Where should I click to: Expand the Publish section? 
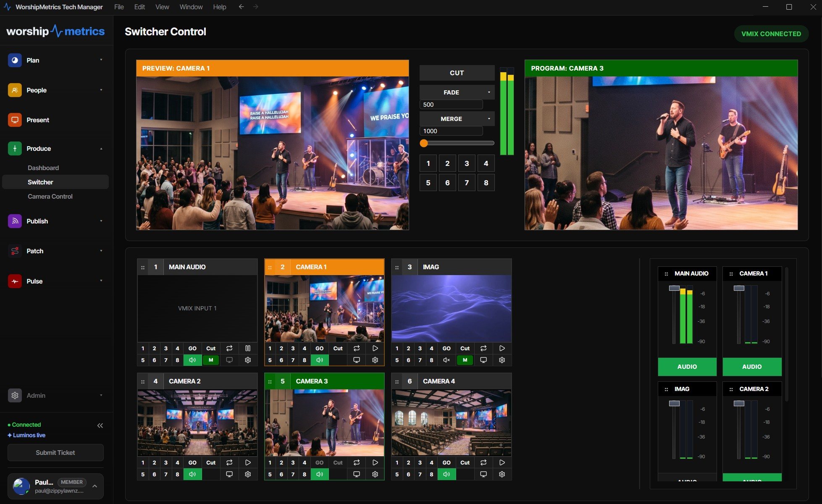[101, 221]
